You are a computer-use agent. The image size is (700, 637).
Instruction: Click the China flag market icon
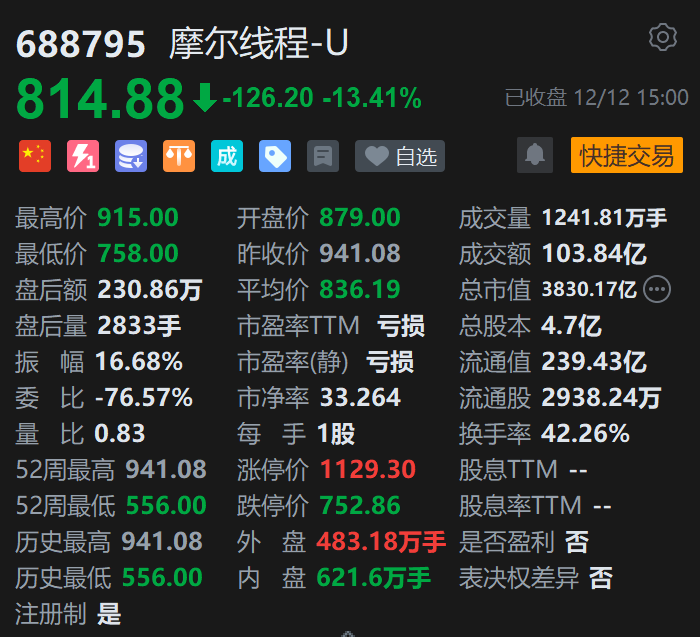(x=35, y=156)
